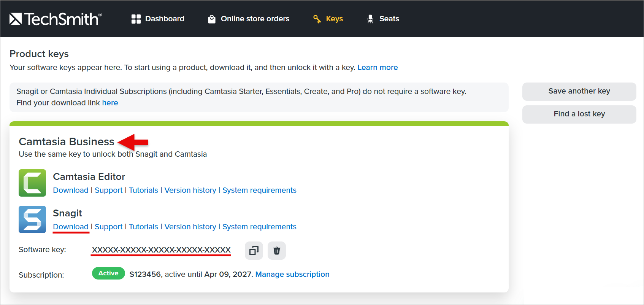Copy the software key to clipboard
644x305 pixels.
click(x=254, y=251)
